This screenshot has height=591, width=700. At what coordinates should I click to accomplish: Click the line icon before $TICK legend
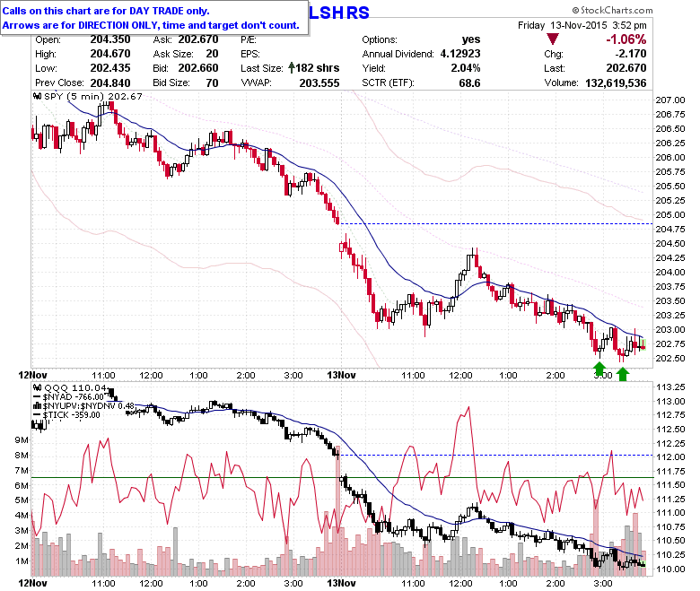tap(38, 415)
